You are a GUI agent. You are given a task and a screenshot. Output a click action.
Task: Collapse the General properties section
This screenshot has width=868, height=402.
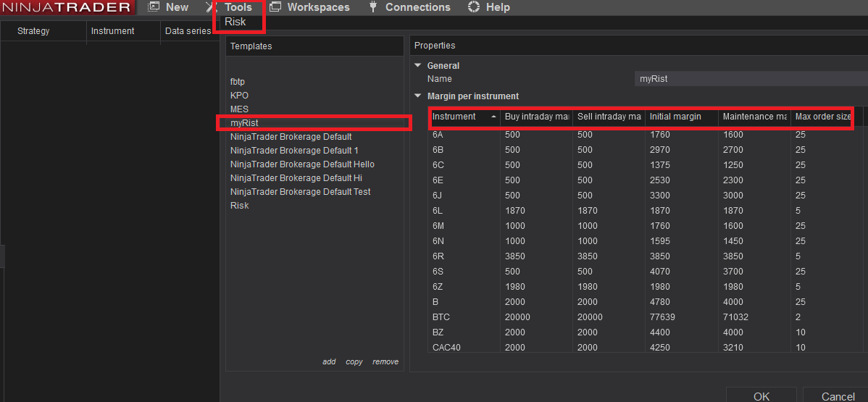coord(417,65)
